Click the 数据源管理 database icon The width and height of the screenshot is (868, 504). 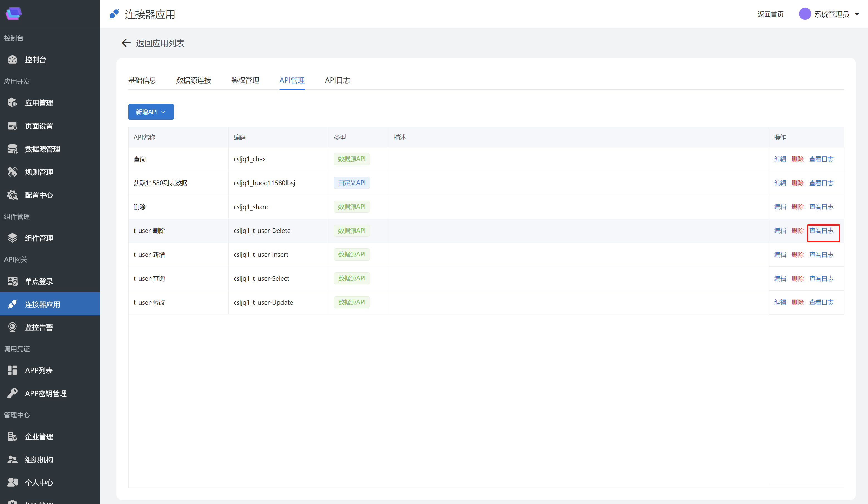13,149
